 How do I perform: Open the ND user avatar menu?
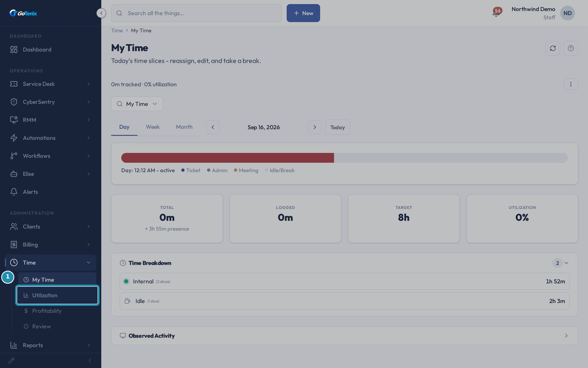point(567,13)
